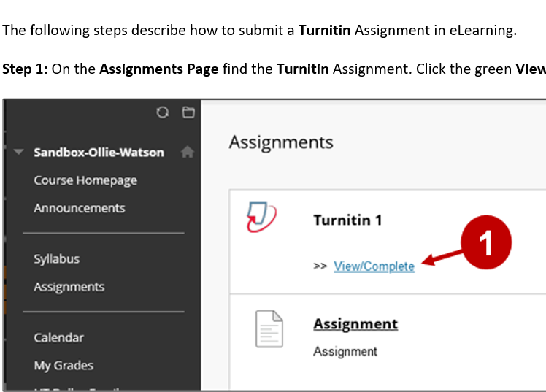Click the View/Complete link

[374, 266]
